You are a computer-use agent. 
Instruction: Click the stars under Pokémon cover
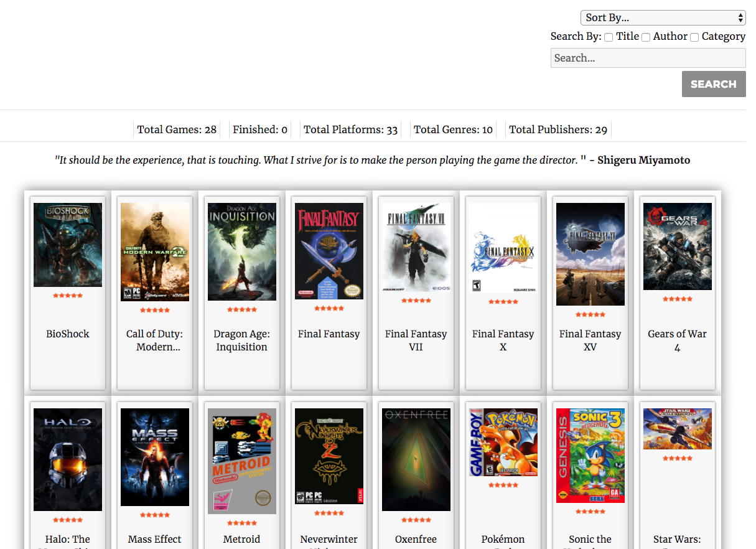503,485
